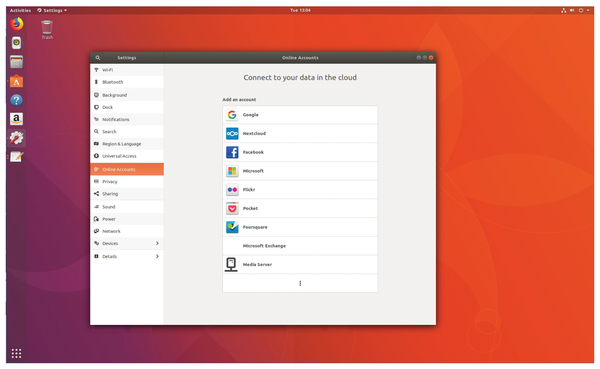Open the clock showing Tue 13:04

[x=300, y=10]
